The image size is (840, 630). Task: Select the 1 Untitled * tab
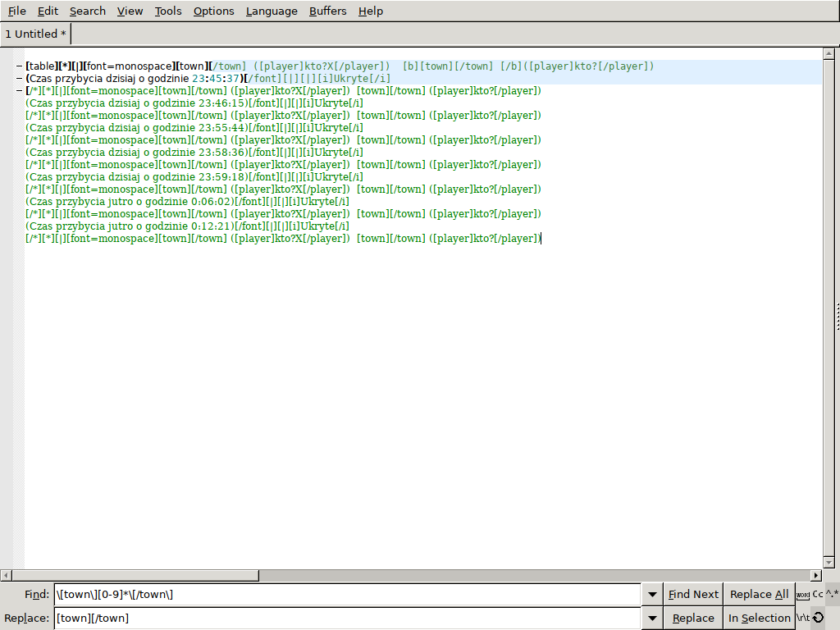pos(36,34)
